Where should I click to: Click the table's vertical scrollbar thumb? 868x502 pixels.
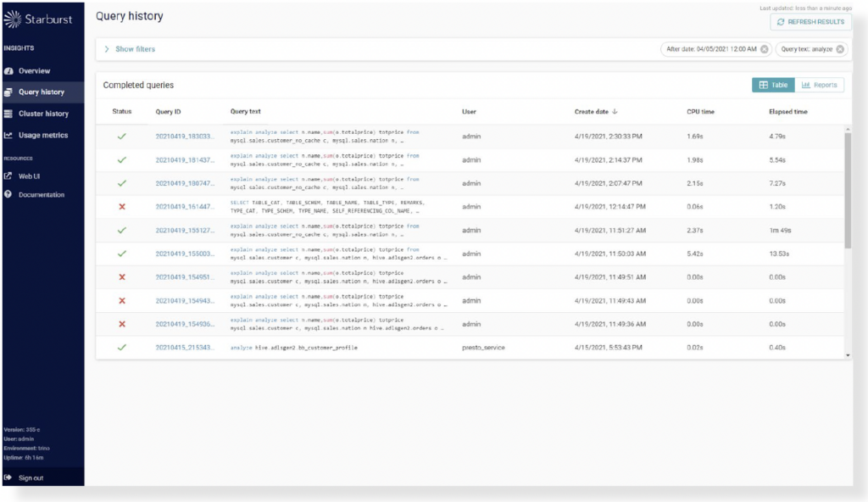(848, 188)
